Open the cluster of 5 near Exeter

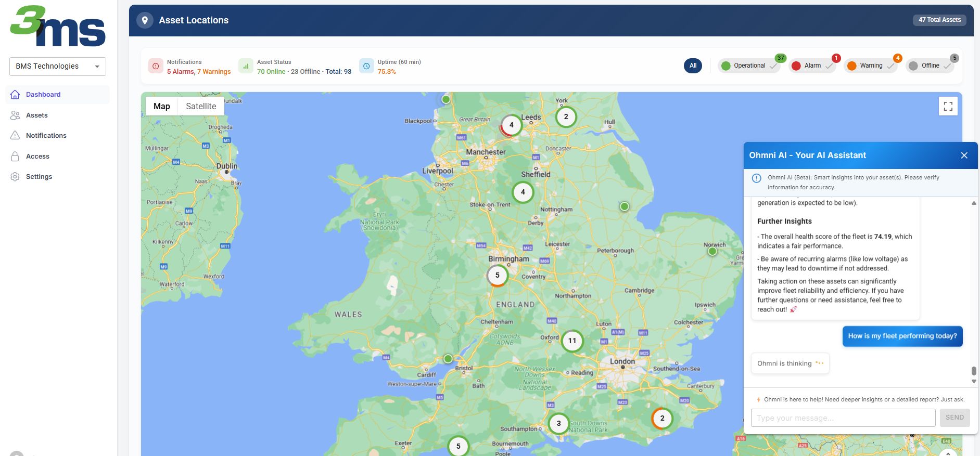click(459, 446)
